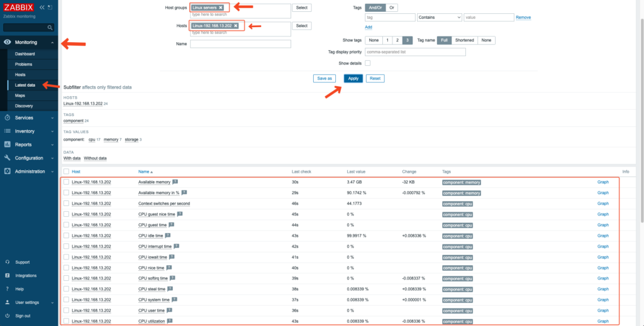Image resolution: width=644 pixels, height=326 pixels.
Task: Collapse sidebar using double-arrow icon
Action: [x=42, y=8]
